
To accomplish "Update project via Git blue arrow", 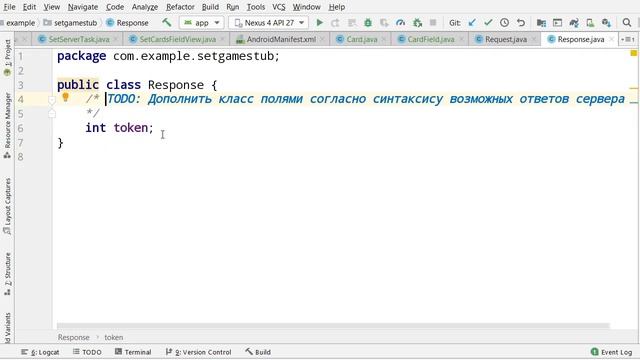I will click(x=472, y=23).
